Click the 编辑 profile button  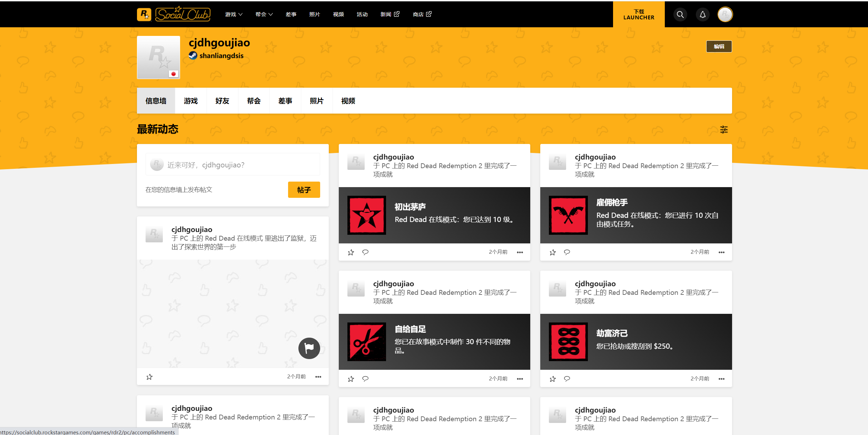719,46
